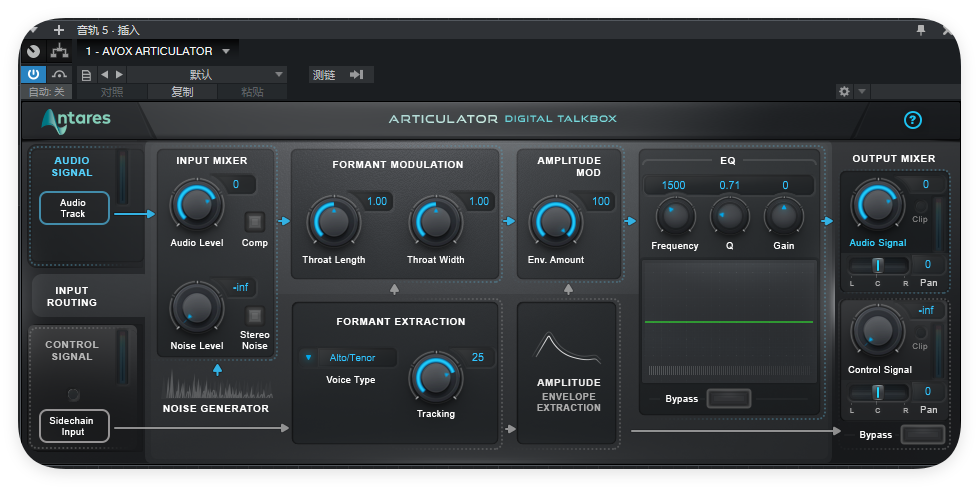Click the Sidechain Input button
The height and width of the screenshot is (487, 979).
(x=74, y=426)
